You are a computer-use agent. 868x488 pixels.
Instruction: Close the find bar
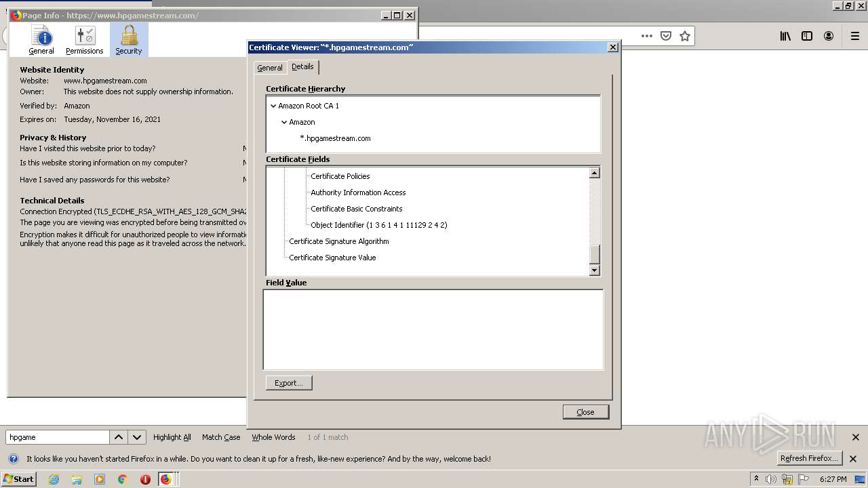855,437
